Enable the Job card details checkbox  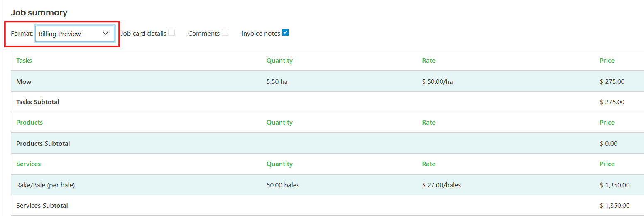point(171,32)
